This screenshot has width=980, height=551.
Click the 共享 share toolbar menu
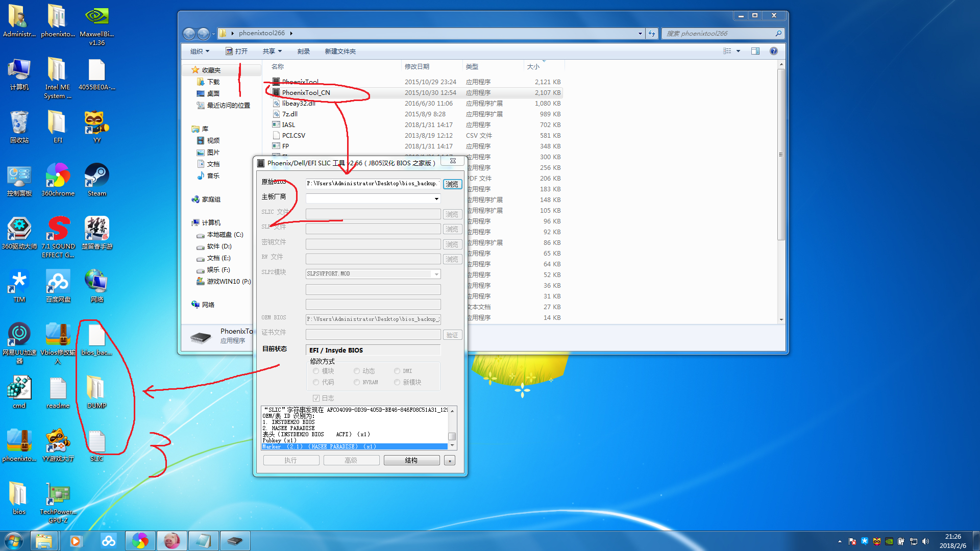272,51
